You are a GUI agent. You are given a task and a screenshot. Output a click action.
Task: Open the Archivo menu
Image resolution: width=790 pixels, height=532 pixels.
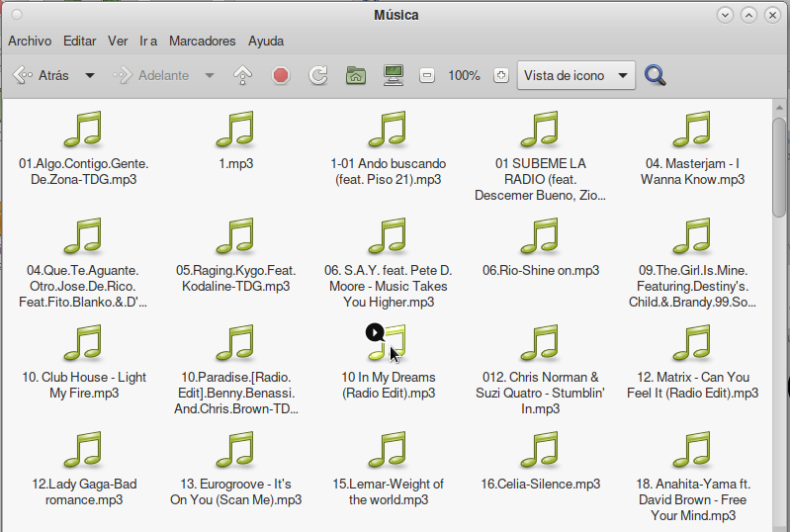pos(30,41)
